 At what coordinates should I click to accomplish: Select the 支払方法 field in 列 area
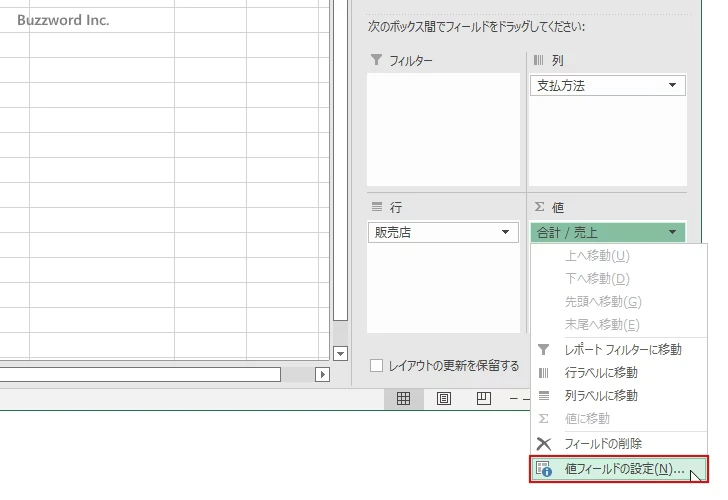[x=608, y=85]
